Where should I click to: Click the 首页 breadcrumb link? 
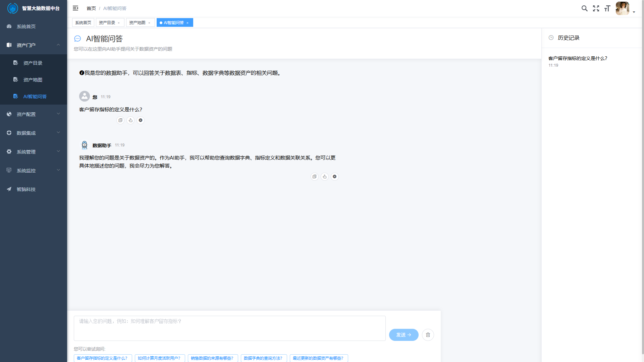coord(91,8)
